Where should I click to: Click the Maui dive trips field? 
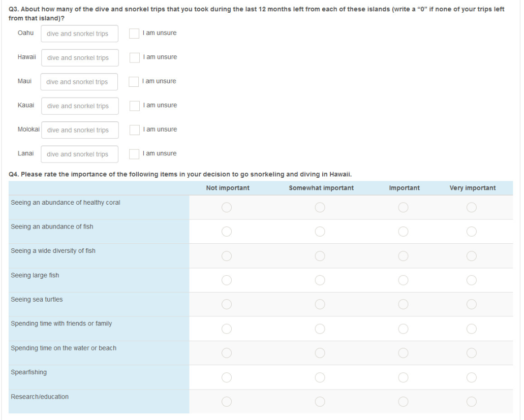(79, 82)
